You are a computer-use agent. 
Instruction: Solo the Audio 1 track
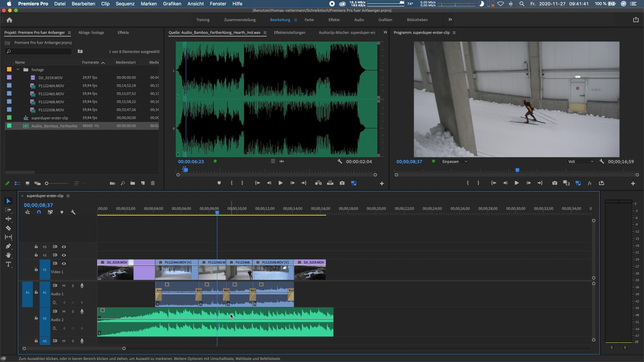pyautogui.click(x=73, y=286)
